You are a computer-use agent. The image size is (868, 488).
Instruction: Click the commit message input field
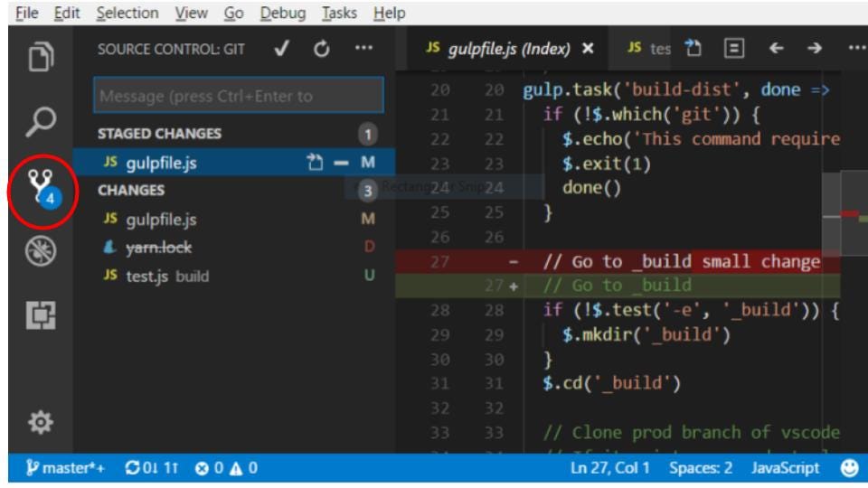[239, 96]
